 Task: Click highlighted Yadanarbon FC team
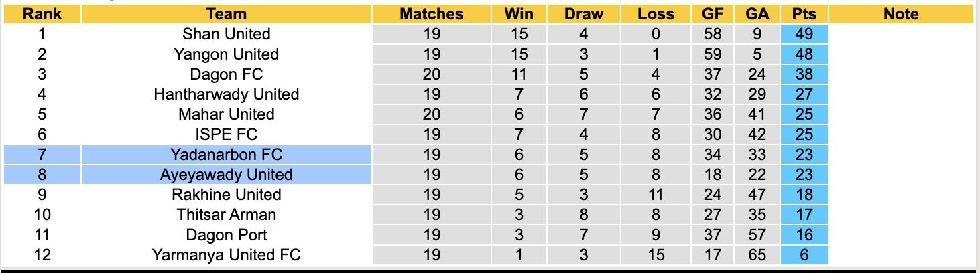click(227, 155)
